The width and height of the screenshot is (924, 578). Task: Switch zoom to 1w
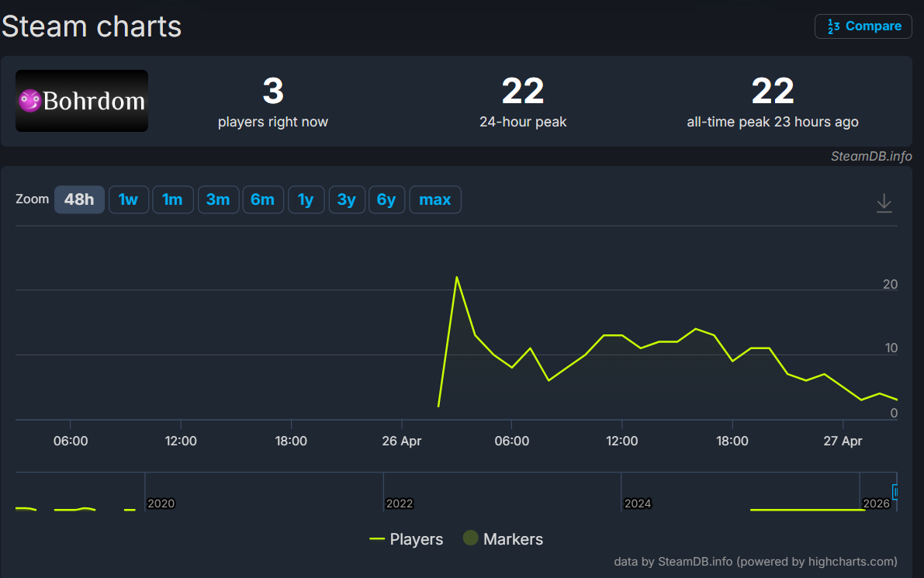point(129,199)
